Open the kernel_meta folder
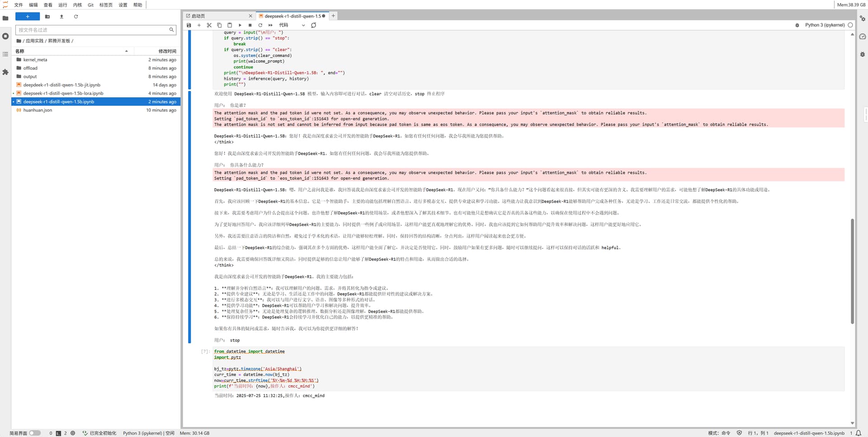This screenshot has height=437, width=868. 35,60
